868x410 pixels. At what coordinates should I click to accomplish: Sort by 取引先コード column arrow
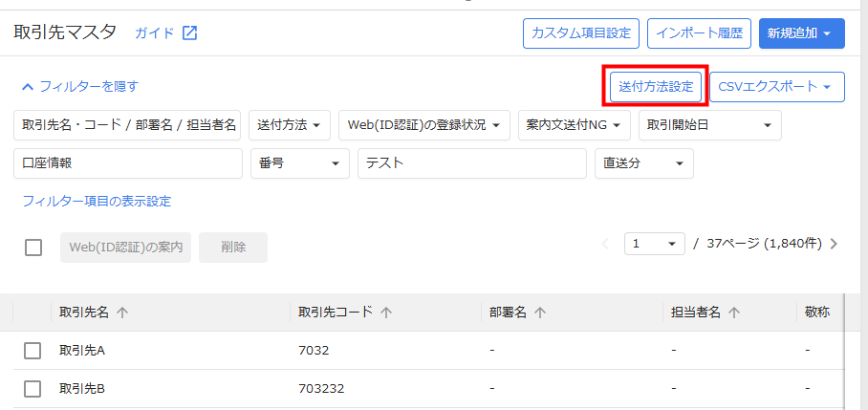(388, 313)
